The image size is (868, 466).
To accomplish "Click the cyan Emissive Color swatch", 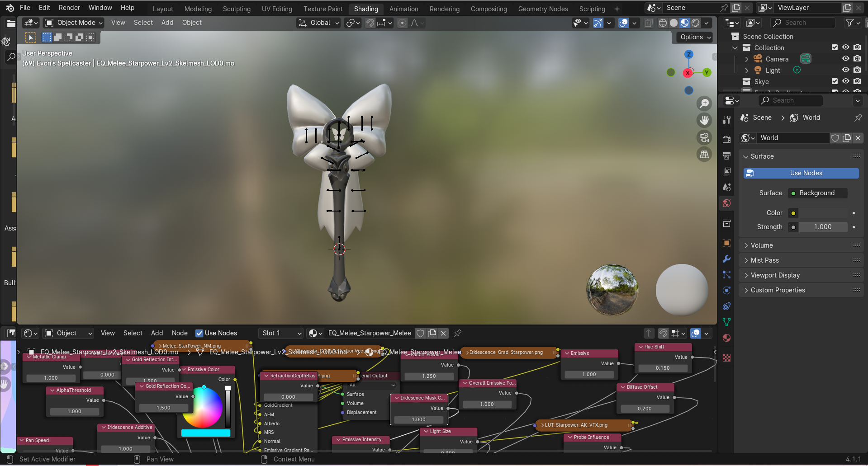I will tap(206, 433).
